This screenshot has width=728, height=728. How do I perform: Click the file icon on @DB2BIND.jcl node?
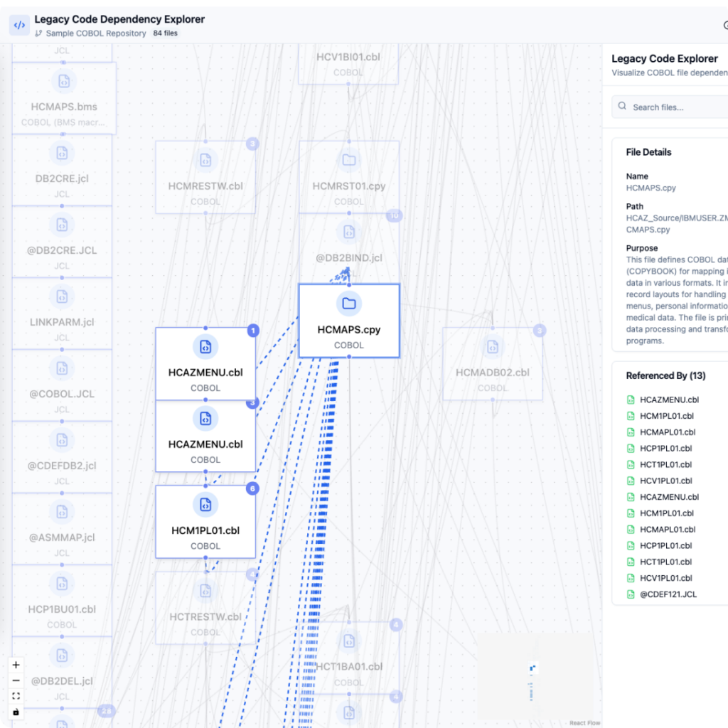point(349,232)
